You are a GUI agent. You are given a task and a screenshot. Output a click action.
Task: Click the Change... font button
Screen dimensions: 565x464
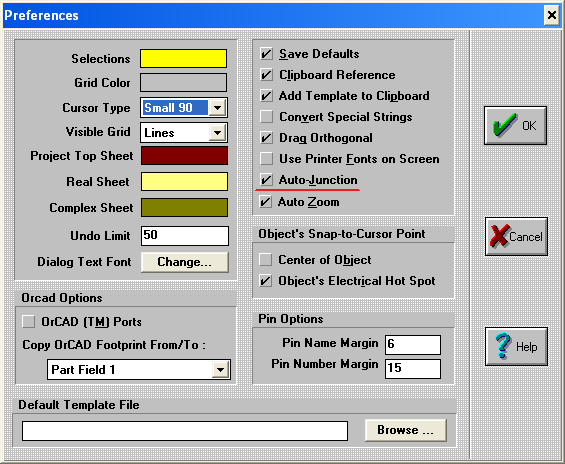click(x=184, y=262)
